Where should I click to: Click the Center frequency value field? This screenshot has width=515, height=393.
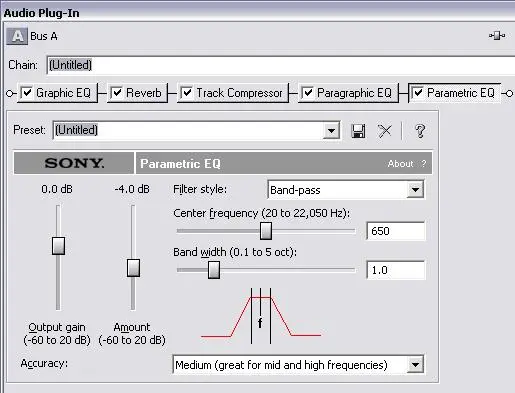[395, 231]
